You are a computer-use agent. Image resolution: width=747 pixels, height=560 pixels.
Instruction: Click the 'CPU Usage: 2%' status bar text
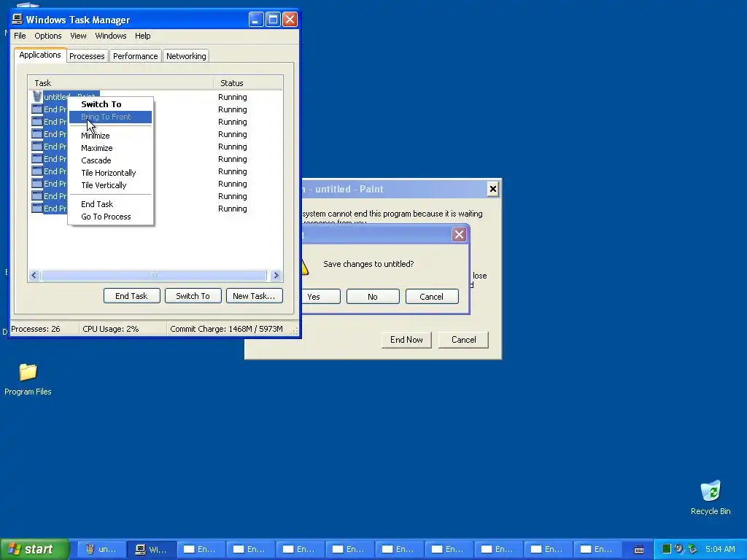click(111, 329)
